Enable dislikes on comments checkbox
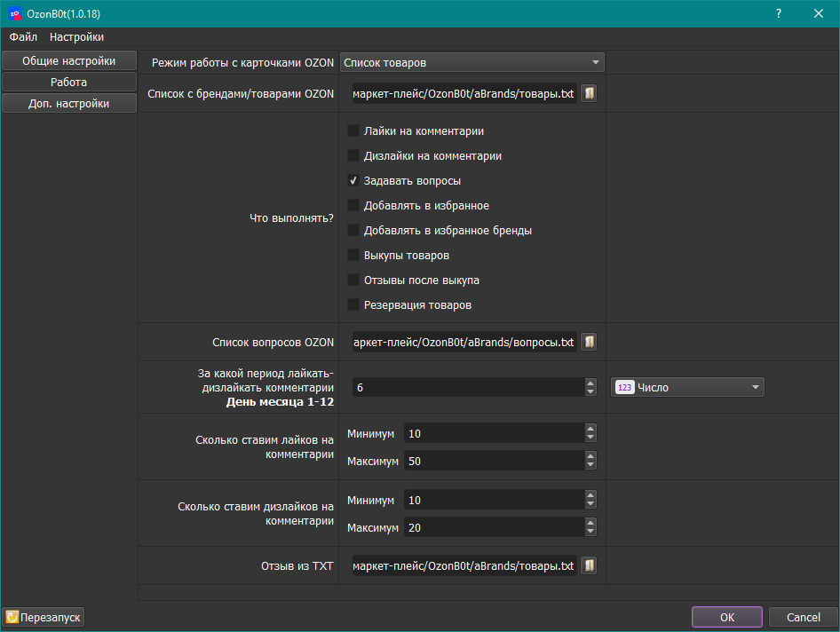Screen dimensions: 840x632 (x=353, y=156)
